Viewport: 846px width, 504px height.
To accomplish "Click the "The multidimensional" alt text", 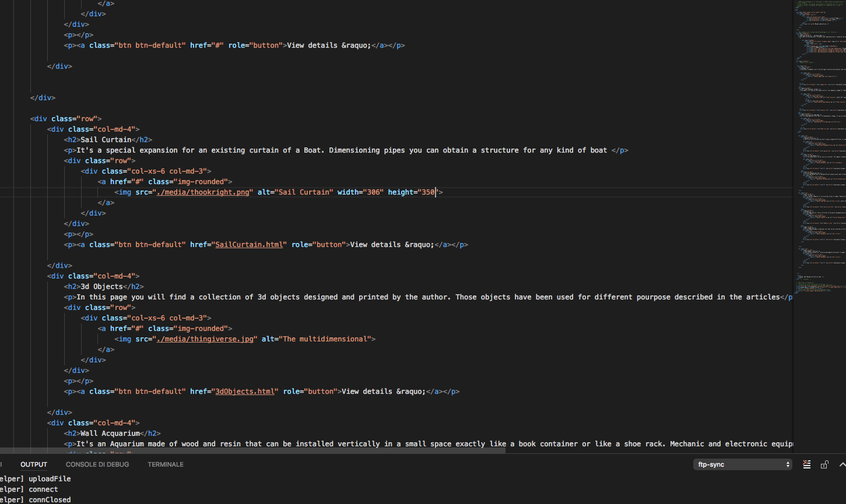I will [326, 339].
